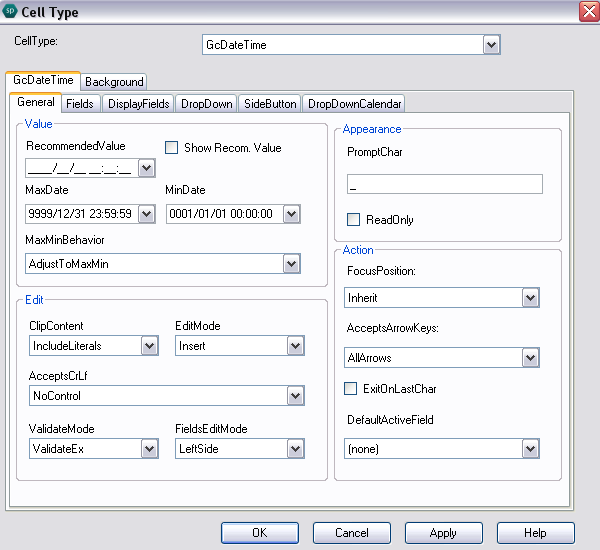Open the DisplayFields sub-tab

(x=139, y=104)
